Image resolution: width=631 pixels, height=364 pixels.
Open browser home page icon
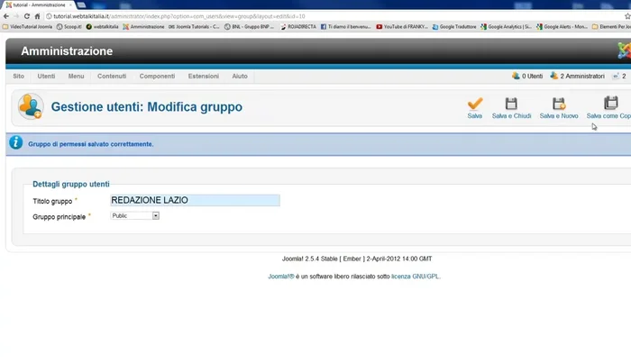pyautogui.click(x=37, y=16)
